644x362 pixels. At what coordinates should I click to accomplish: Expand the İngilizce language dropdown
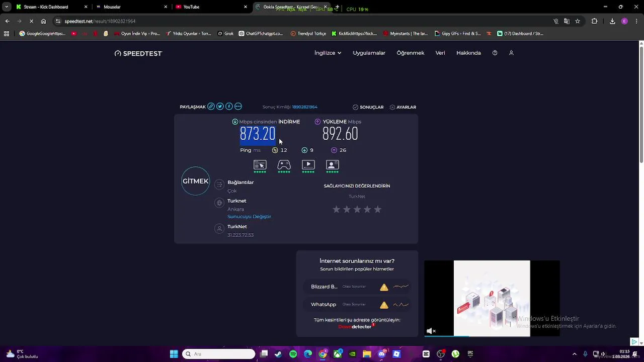(328, 53)
